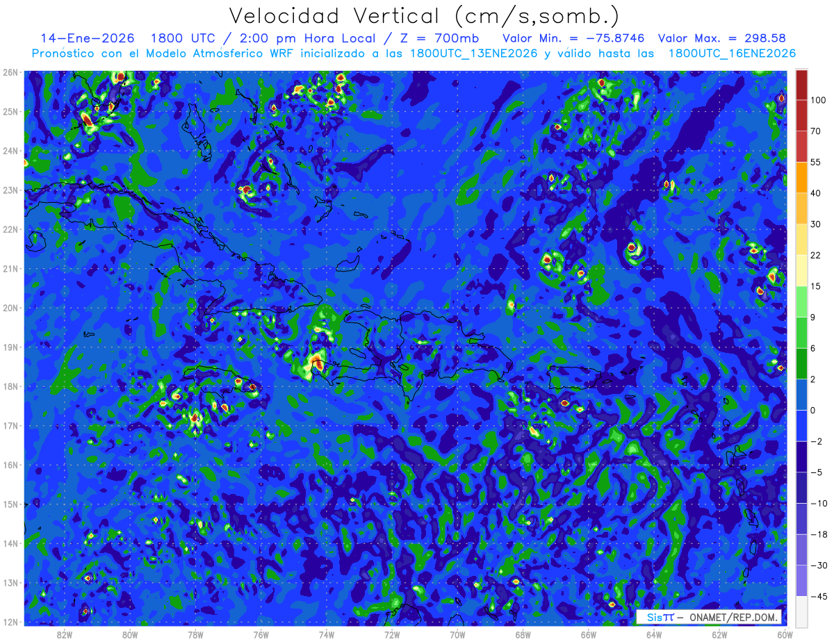834x644 pixels.
Task: Click 'Valor Min. = -75.8746' text
Action: coord(575,38)
